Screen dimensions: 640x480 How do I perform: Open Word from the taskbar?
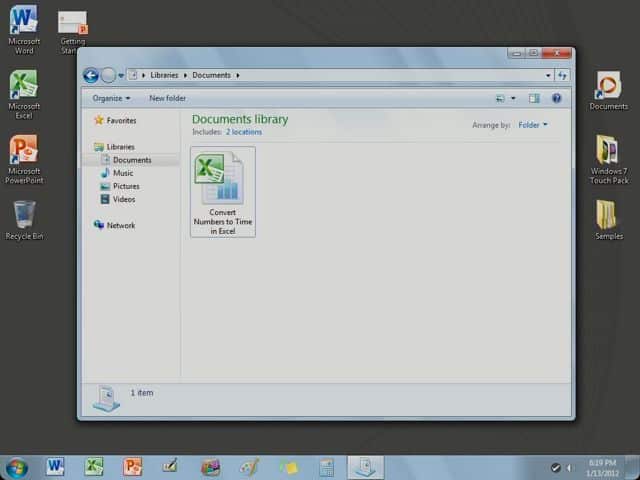(55, 467)
